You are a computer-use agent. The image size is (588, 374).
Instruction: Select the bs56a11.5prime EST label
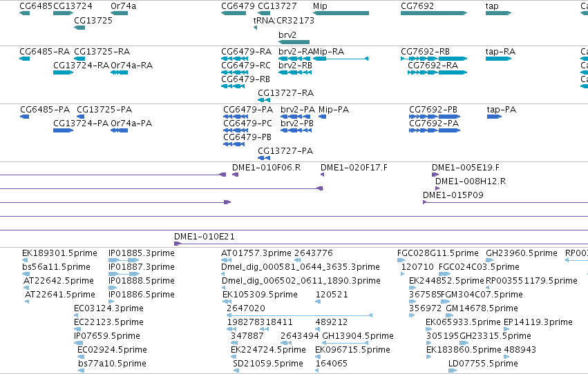coord(56,267)
